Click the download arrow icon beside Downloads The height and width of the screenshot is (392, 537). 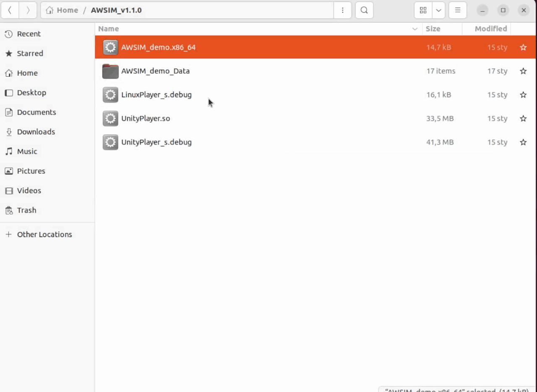[8, 132]
